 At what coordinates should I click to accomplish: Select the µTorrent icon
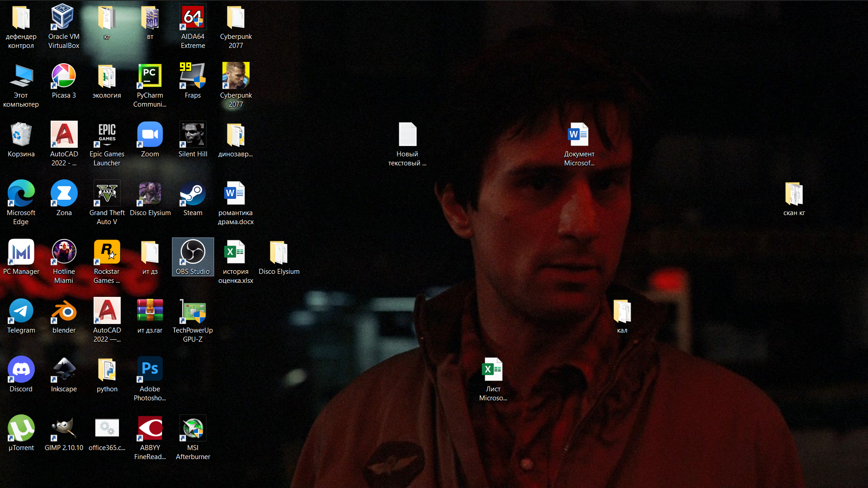point(21,433)
